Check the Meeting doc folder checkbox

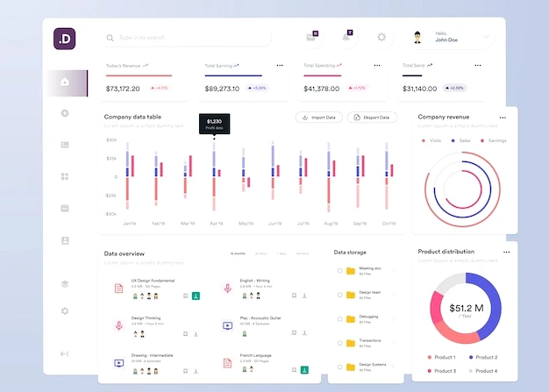[x=339, y=271]
